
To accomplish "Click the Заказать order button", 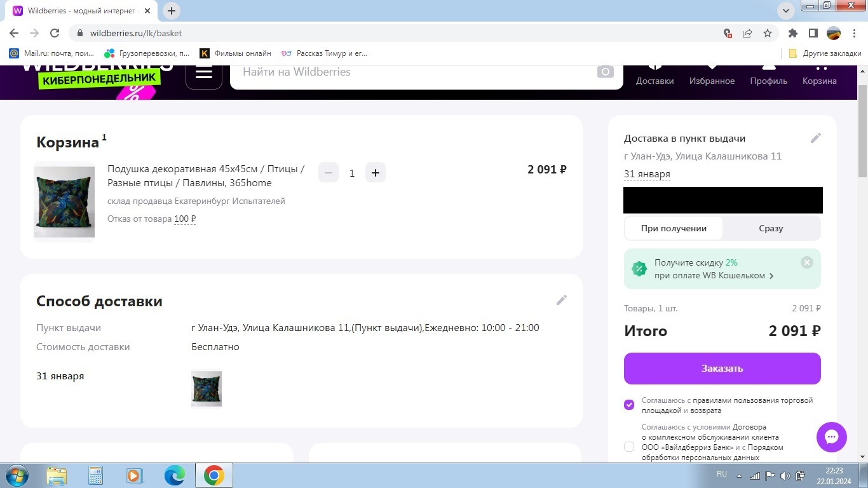I will pyautogui.click(x=722, y=369).
